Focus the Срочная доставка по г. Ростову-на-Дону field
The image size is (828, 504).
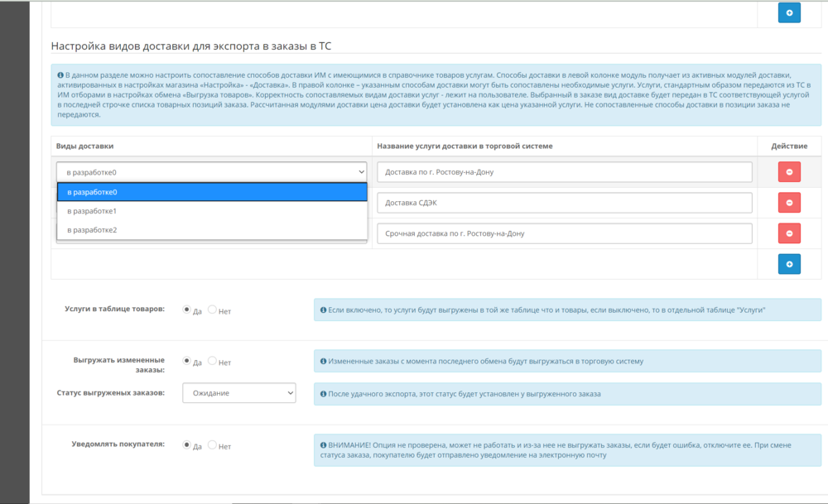tap(563, 233)
